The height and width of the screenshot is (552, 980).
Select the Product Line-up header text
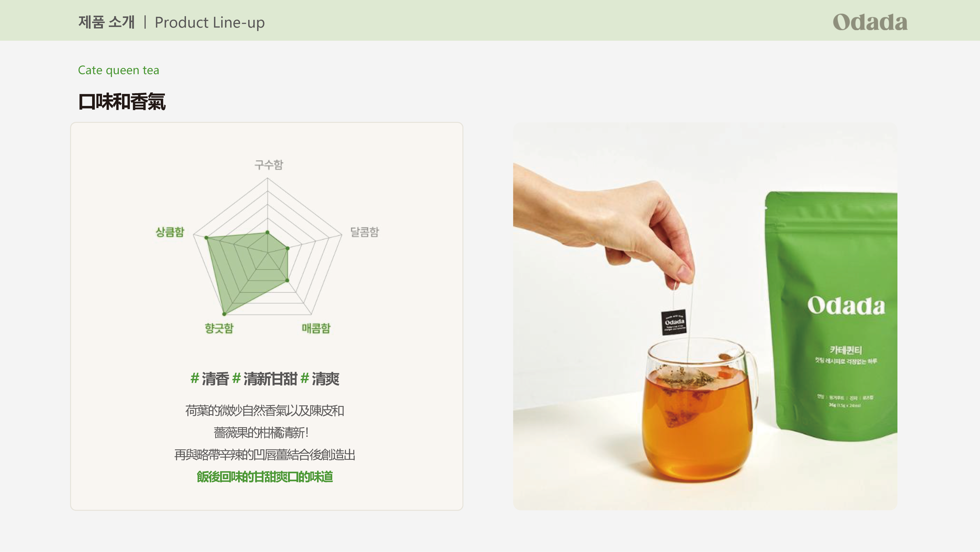tap(210, 23)
